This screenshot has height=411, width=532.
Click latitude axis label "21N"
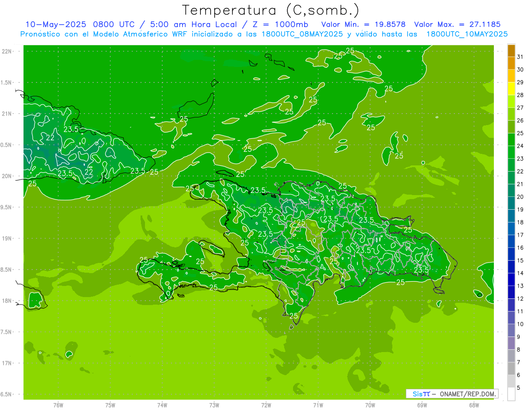[x=7, y=114]
